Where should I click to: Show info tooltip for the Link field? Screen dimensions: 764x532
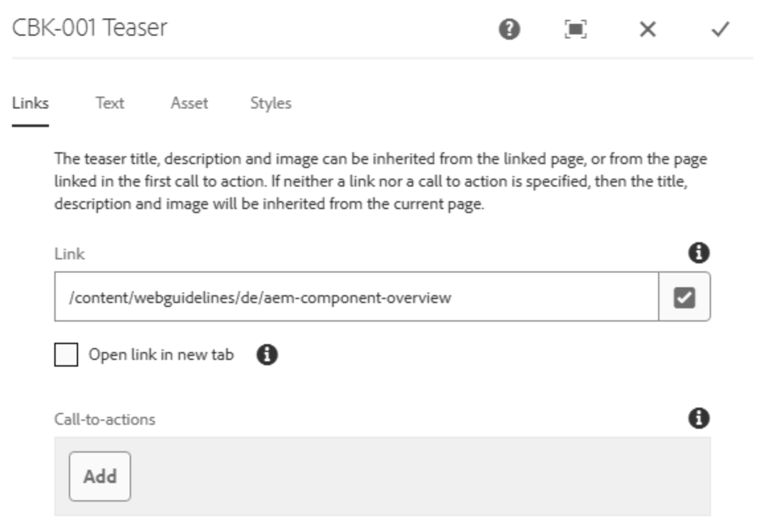pos(699,253)
